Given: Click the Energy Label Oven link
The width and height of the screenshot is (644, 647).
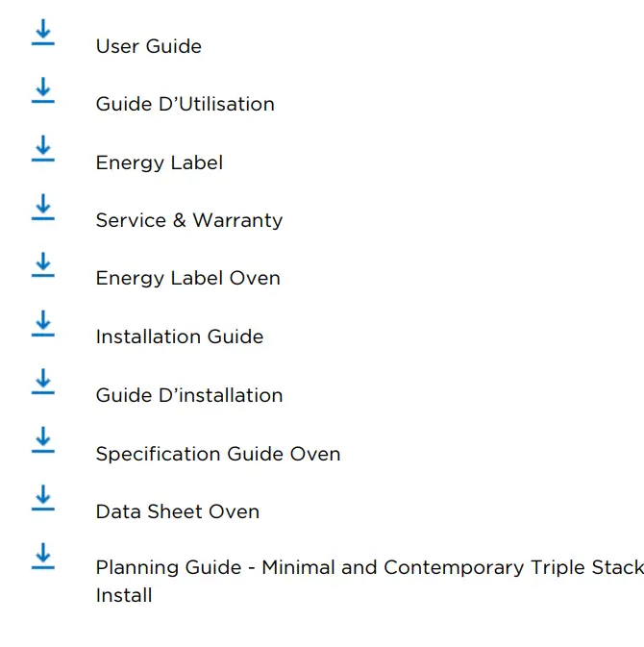Looking at the screenshot, I should pos(187,279).
